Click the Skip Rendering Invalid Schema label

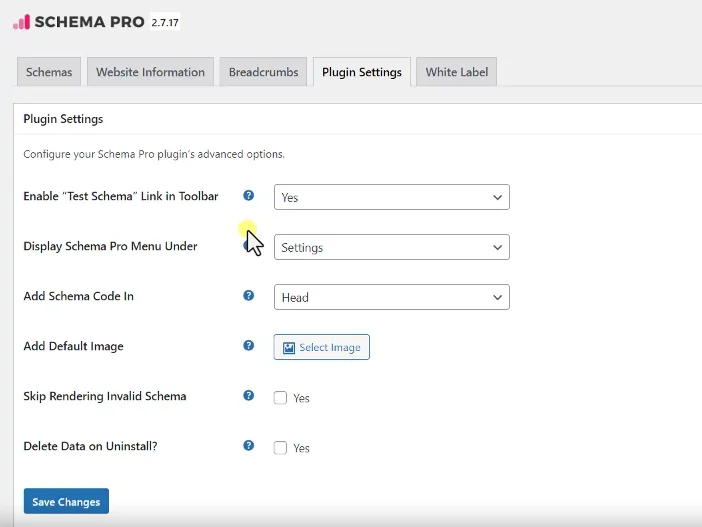(105, 396)
